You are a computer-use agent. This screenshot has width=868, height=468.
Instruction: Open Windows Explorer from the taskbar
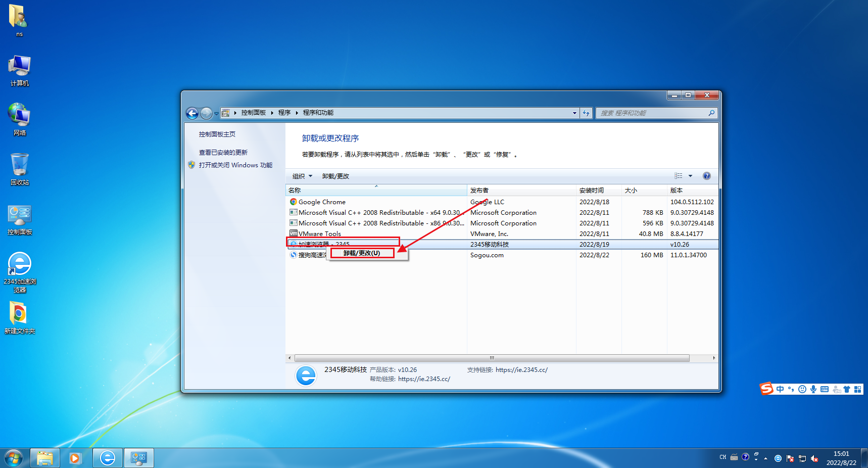pos(45,458)
